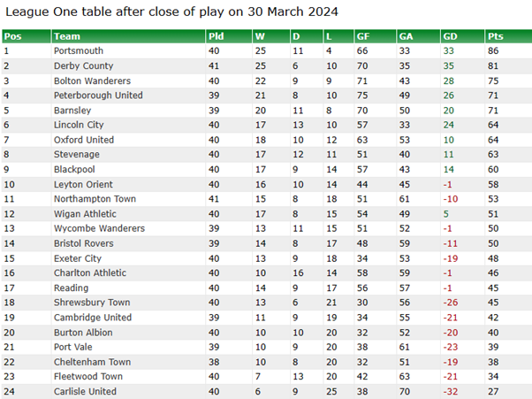Select Cheltenham Town team name
Viewport: 532px width, 399px height.
click(92, 362)
